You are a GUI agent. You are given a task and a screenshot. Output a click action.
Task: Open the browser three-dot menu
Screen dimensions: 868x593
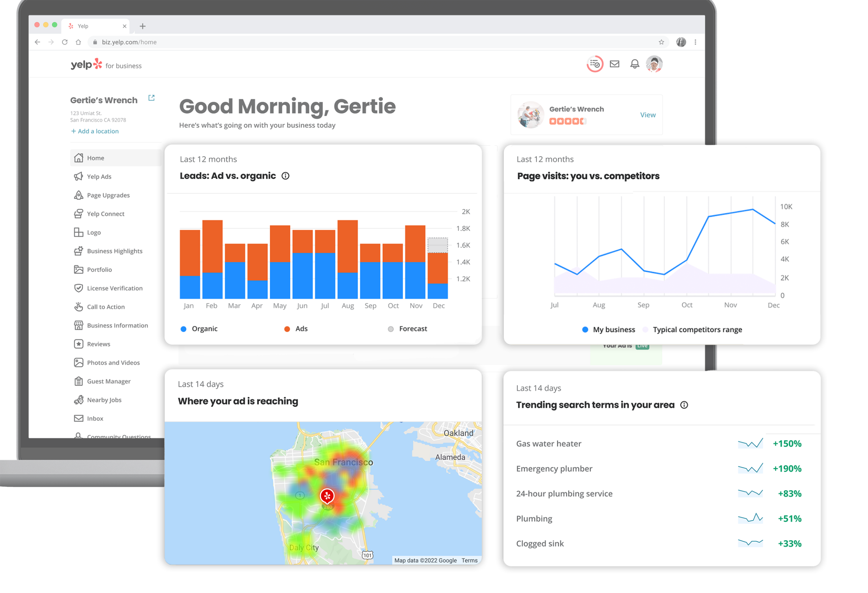point(695,42)
